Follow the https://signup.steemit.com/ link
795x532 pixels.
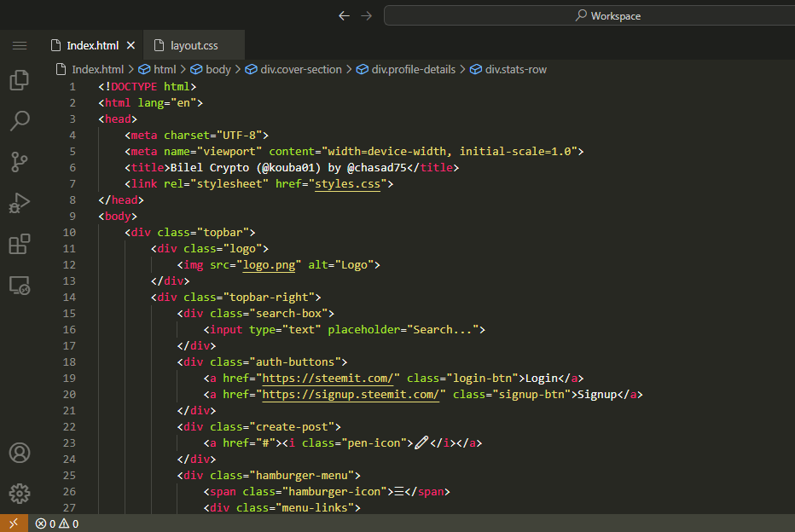point(351,395)
